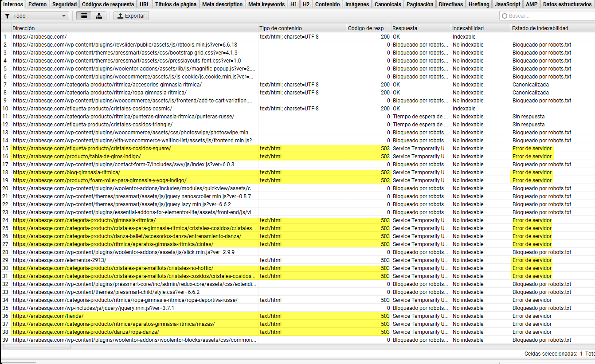This screenshot has height=364, width=595.
Task: Select jquery.min.js?ver=3.7.1 URL row
Action: (94, 308)
